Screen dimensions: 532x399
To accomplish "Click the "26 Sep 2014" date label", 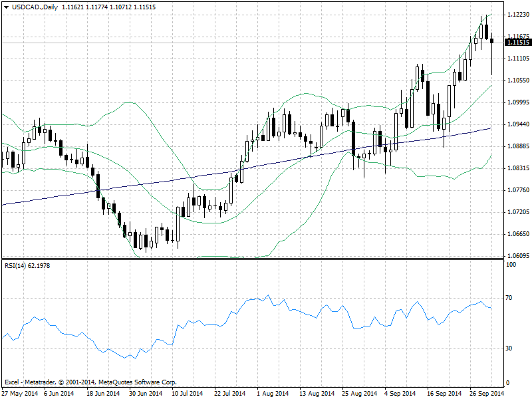I will click(487, 393).
